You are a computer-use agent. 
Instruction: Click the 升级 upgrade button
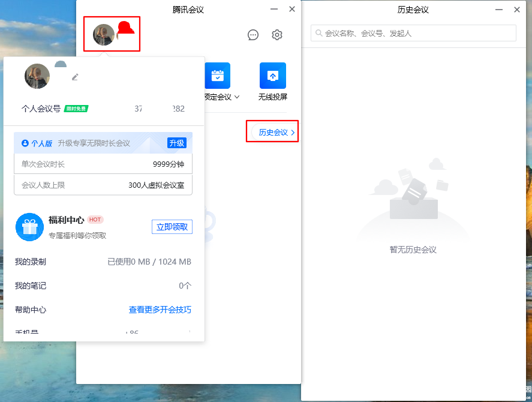[x=177, y=143]
